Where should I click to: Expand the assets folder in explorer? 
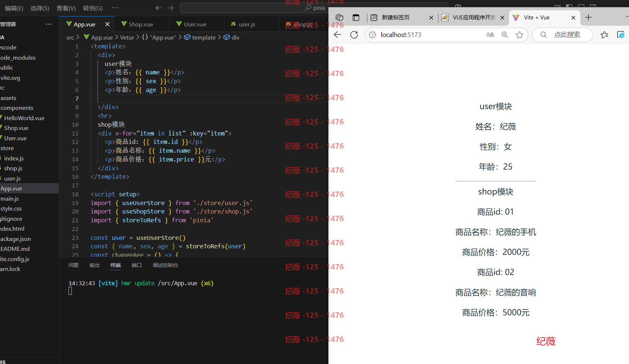click(8, 98)
